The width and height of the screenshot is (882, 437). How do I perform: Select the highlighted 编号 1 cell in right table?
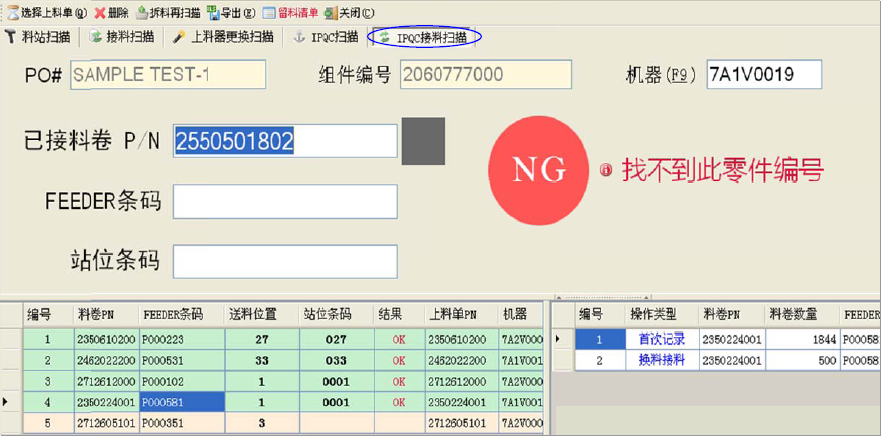click(600, 339)
